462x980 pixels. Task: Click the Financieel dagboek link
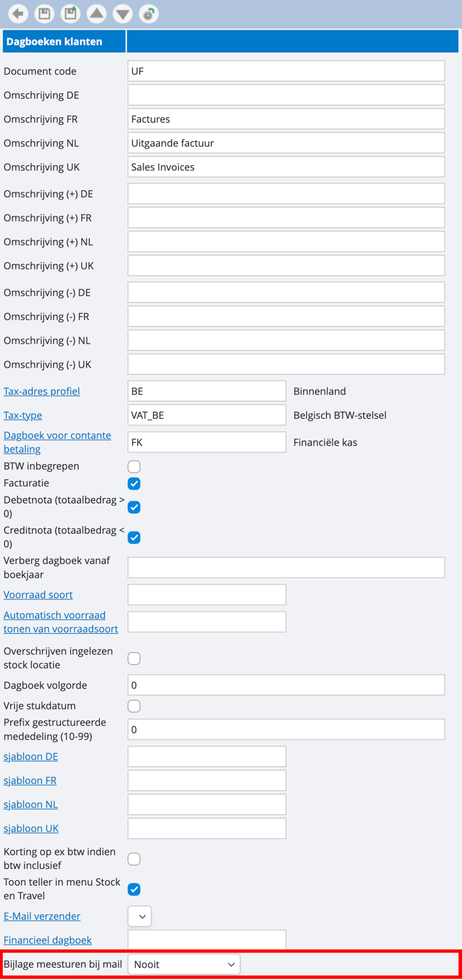coord(48,940)
